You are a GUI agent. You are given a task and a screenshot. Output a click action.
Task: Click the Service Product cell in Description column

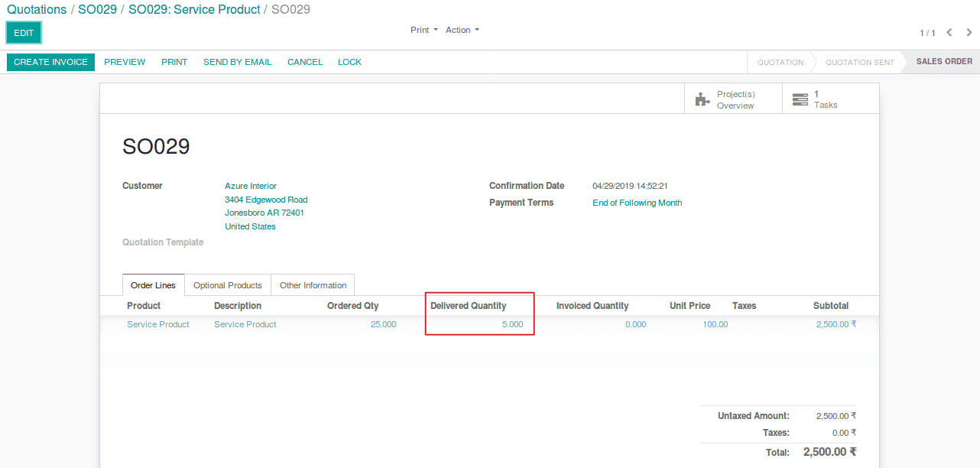click(x=245, y=324)
